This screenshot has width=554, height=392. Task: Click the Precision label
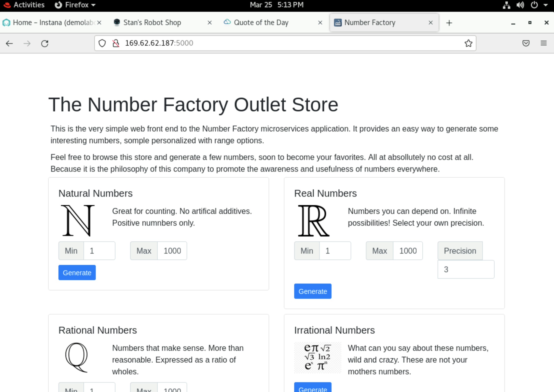point(460,251)
